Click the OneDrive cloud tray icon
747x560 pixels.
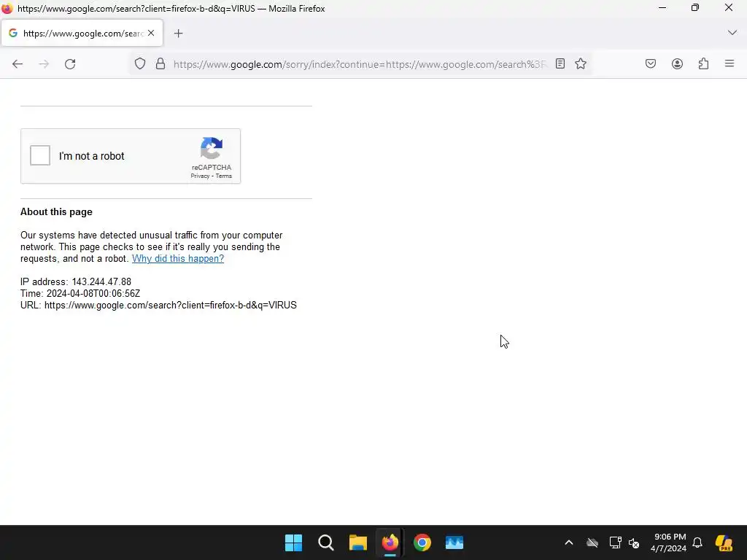tap(592, 542)
